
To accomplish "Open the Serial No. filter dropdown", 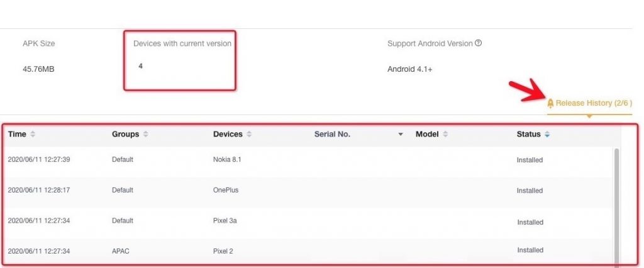I will pos(401,134).
